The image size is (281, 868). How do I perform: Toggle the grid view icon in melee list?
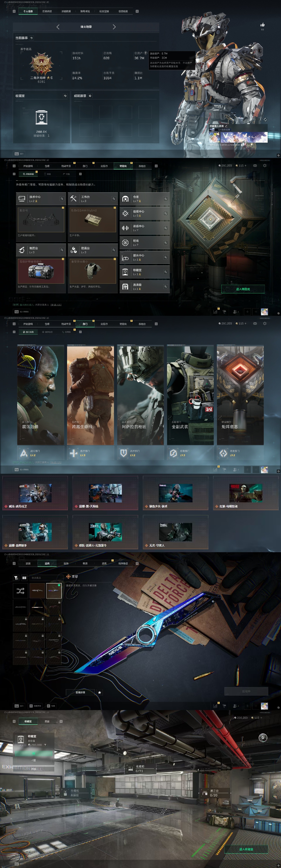tap(24, 578)
